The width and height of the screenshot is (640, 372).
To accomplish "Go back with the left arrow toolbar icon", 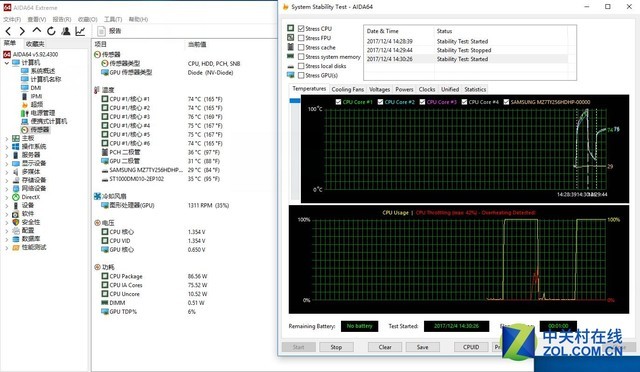I will click(x=8, y=31).
